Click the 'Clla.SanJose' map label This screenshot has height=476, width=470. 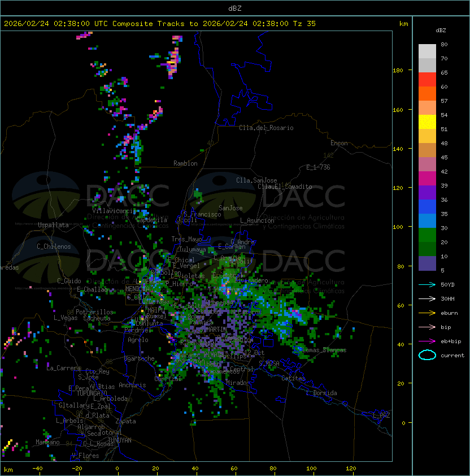(256, 180)
